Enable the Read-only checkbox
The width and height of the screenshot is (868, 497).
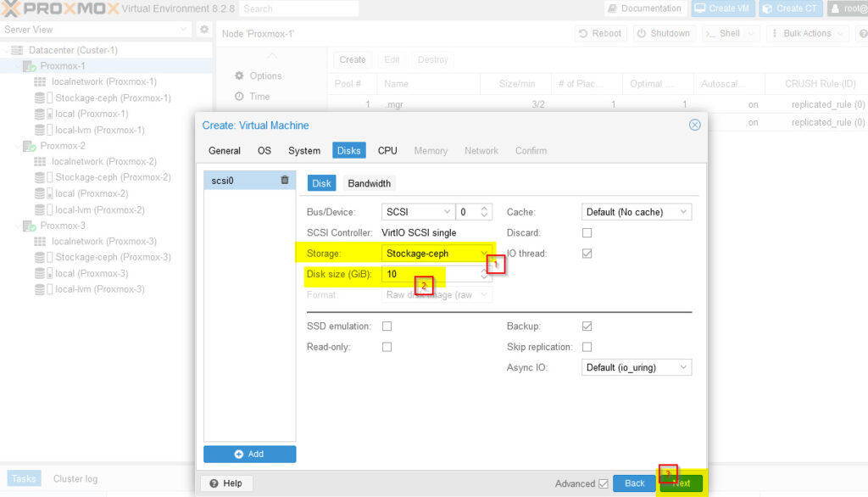387,347
